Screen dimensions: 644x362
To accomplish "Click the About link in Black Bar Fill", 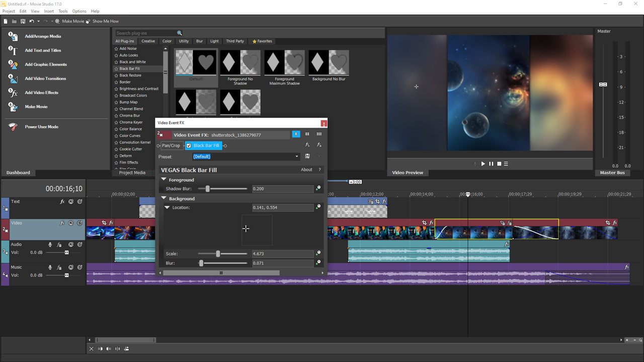I will pyautogui.click(x=306, y=169).
